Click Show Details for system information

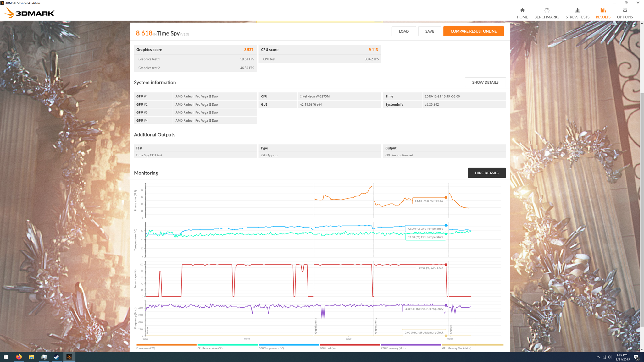[x=485, y=82]
